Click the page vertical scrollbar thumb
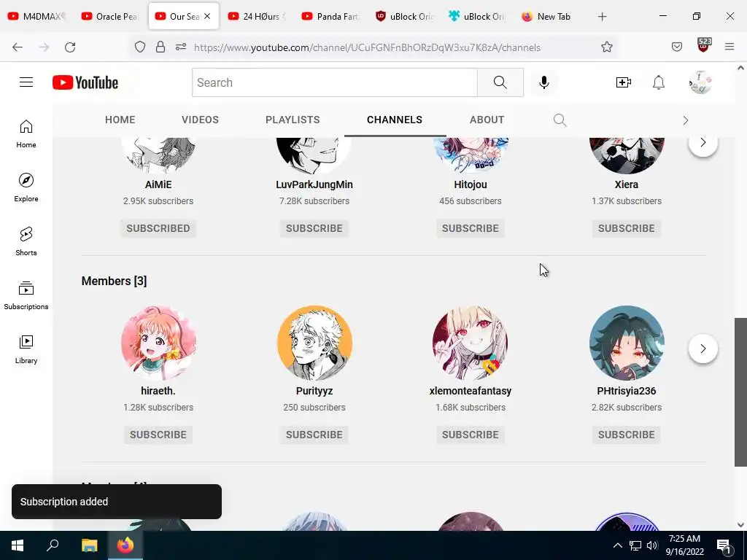The image size is (747, 560). (740, 392)
